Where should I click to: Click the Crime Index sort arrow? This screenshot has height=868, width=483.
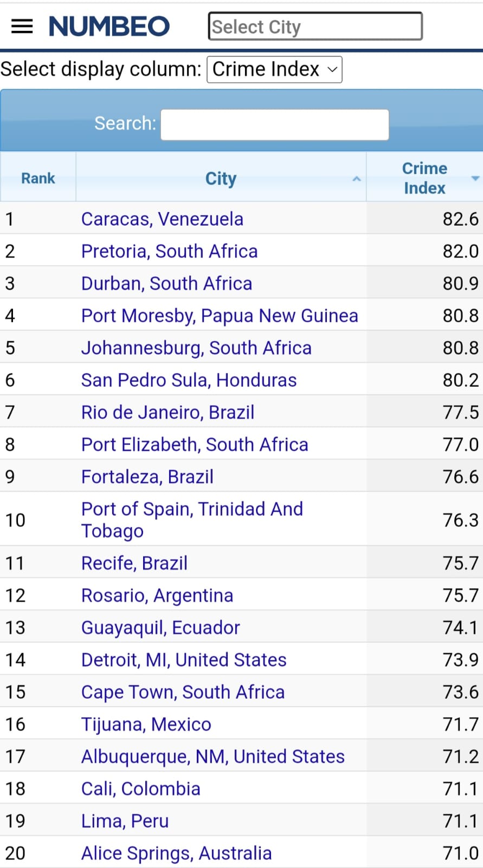(475, 178)
